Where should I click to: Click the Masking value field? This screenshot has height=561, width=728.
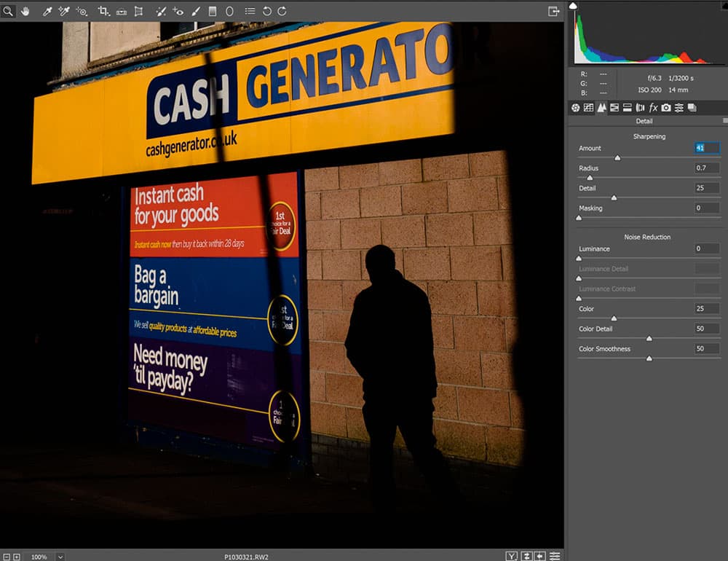tap(707, 208)
